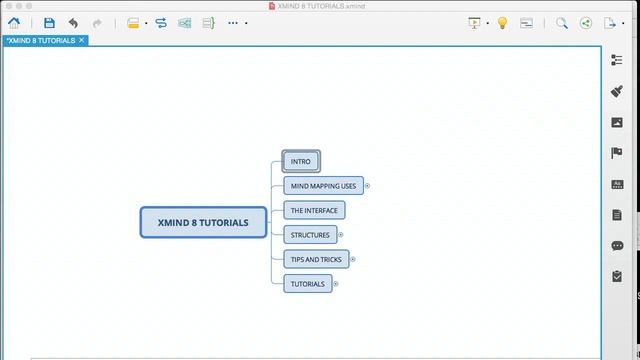Open search with magnifying glass
The width and height of the screenshot is (640, 360).
point(562,23)
